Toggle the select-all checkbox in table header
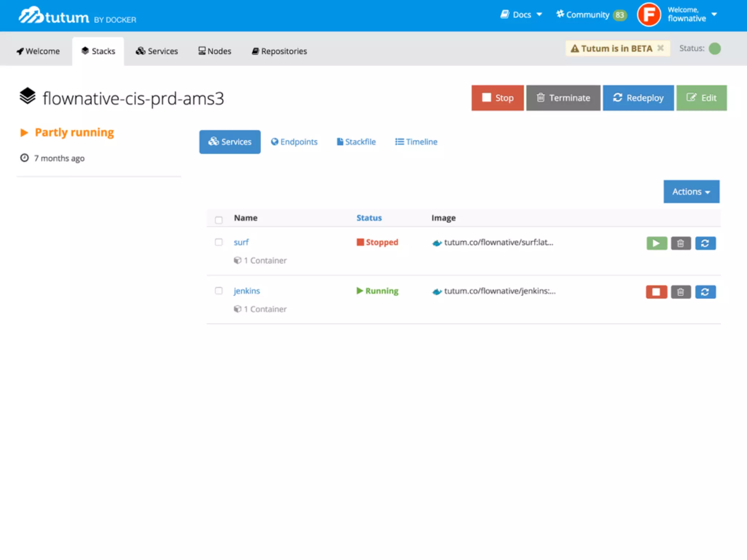This screenshot has height=560, width=747. click(x=218, y=220)
